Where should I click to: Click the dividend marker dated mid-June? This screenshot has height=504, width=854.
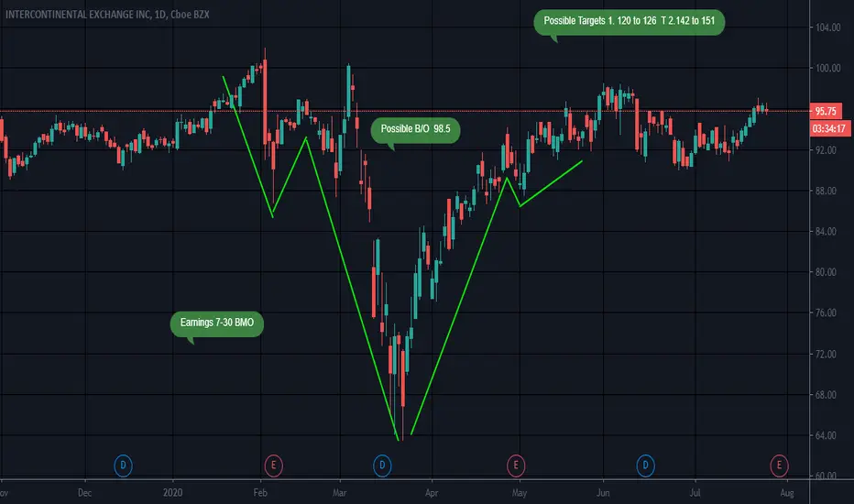point(645,466)
